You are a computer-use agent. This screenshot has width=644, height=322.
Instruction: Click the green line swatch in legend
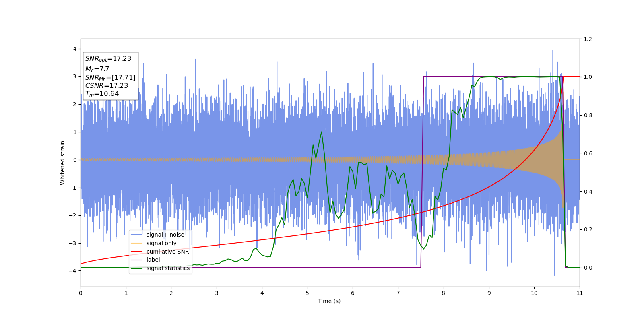click(x=137, y=268)
